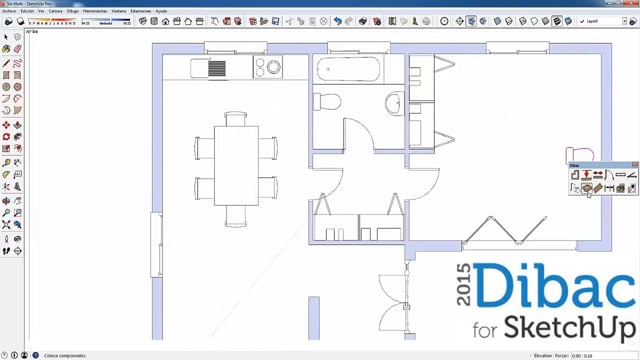The image size is (640, 360).
Task: Activate the Section Plane tool
Action: pyautogui.click(x=18, y=251)
